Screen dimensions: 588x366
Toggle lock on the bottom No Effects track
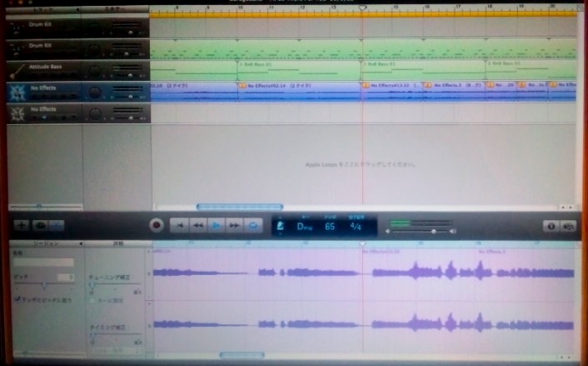point(64,118)
